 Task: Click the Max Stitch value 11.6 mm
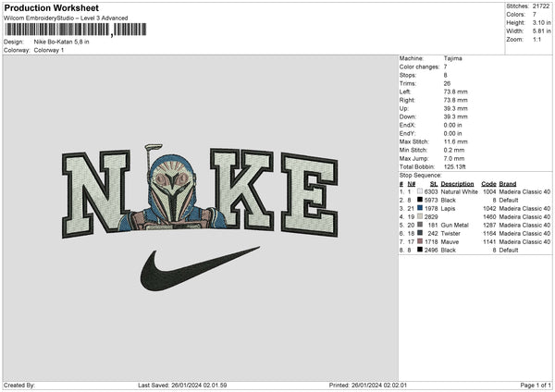point(455,141)
